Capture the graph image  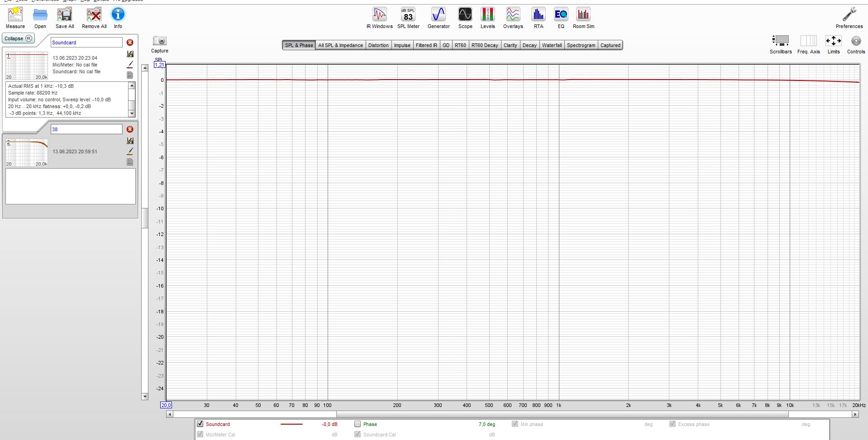pyautogui.click(x=160, y=44)
